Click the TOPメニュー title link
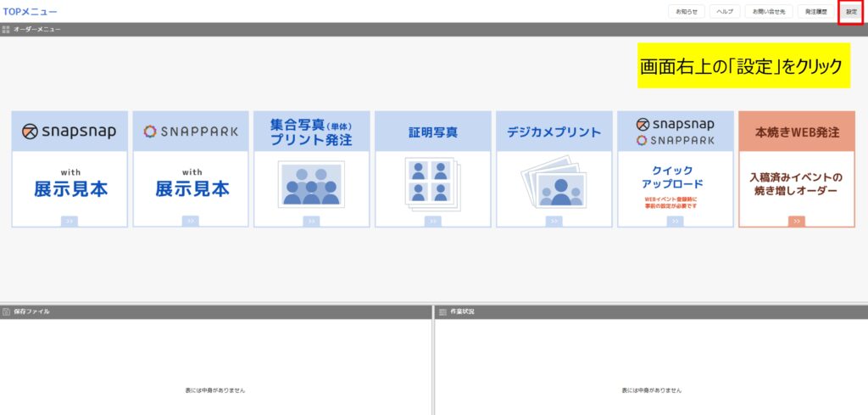 point(30,12)
